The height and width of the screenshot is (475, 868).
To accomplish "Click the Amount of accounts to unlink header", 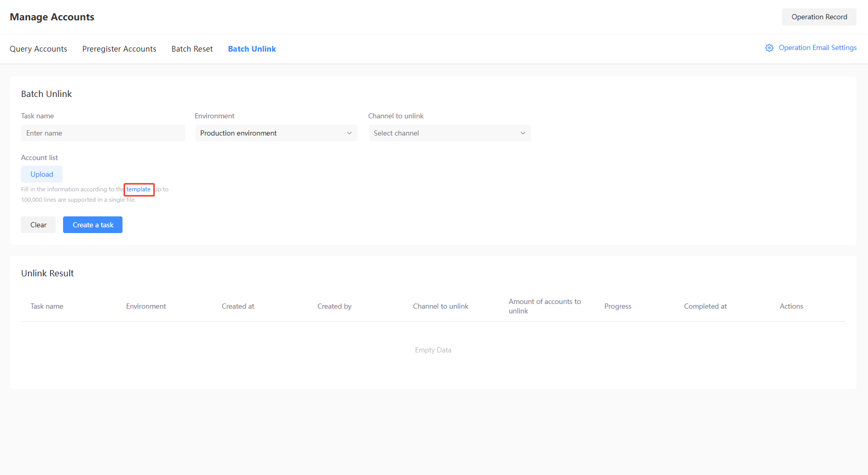I will pyautogui.click(x=544, y=306).
